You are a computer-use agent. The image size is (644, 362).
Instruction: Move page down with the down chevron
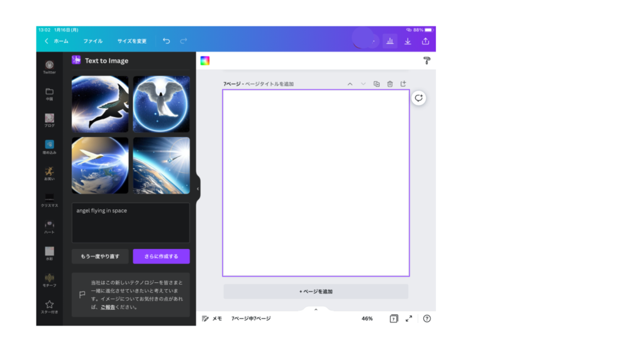(x=363, y=84)
